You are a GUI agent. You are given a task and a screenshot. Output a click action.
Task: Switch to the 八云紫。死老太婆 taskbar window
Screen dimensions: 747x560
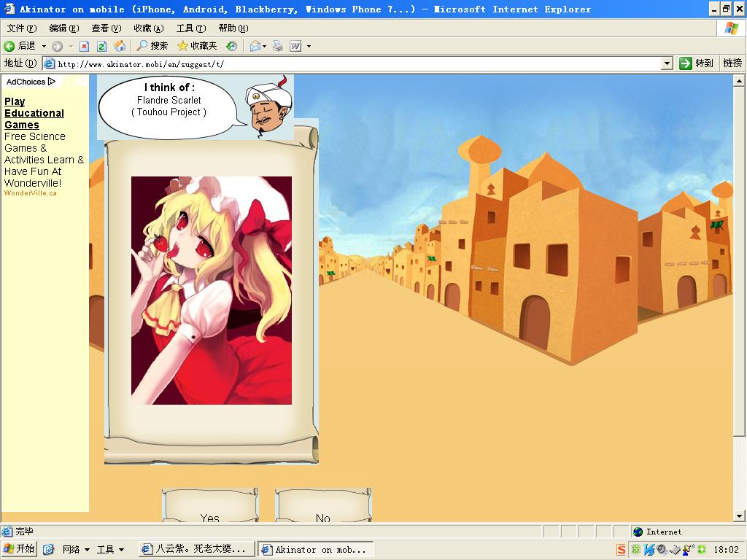196,550
